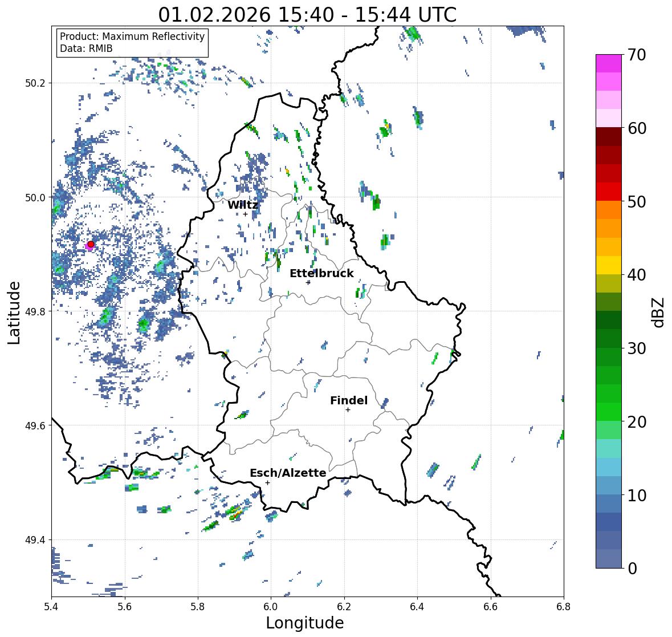Click the 6.8 longitude tick label
This screenshot has height=637, width=672.
pos(564,607)
